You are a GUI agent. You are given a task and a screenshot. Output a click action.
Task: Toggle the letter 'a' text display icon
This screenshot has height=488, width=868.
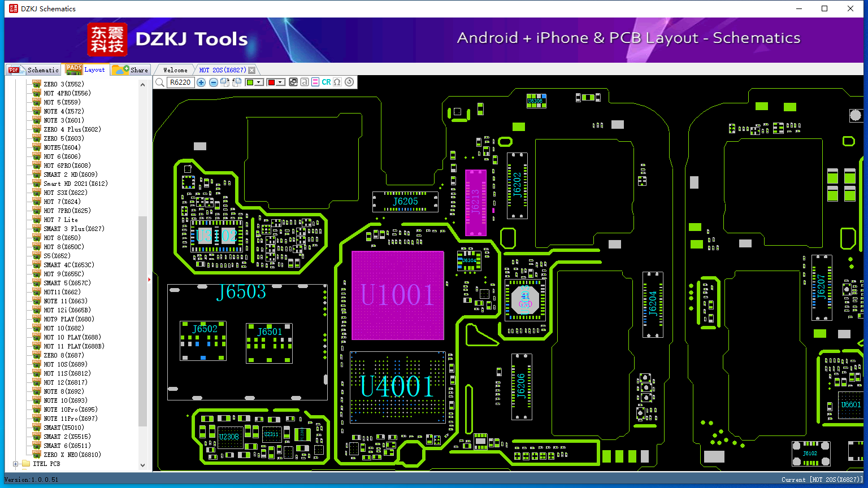[x=304, y=82]
